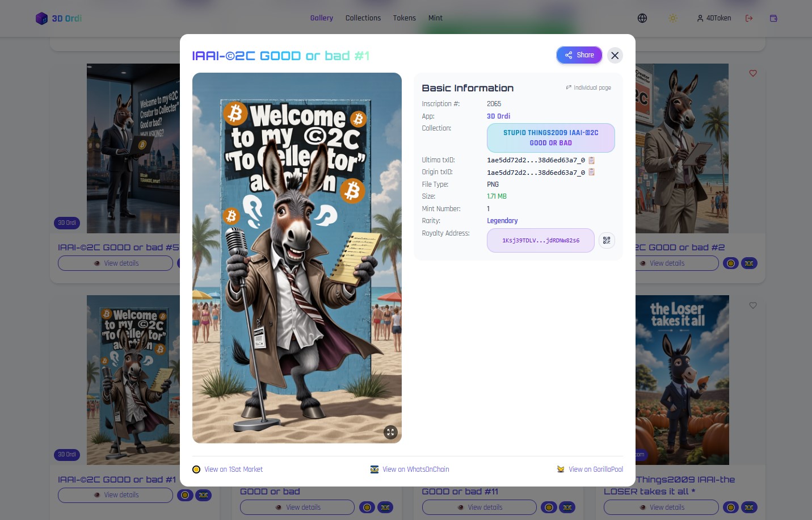812x520 pixels.
Task: Favorite the GOOD or bad #2 card heart
Action: (753, 73)
